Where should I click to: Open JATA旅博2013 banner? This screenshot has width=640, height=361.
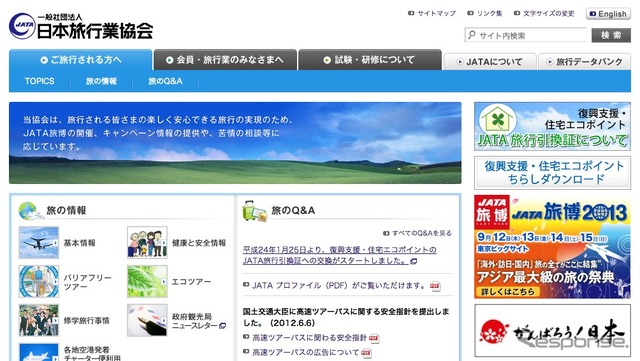[x=552, y=247]
